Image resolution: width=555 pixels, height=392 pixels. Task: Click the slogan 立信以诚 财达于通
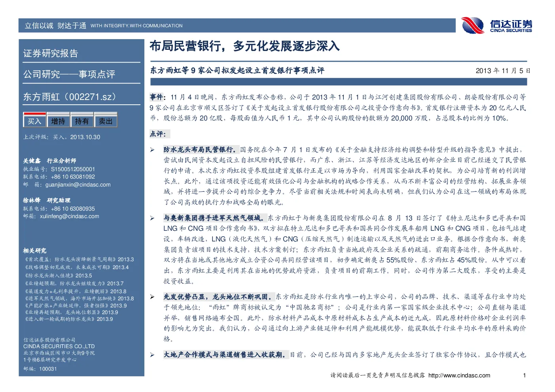point(55,26)
